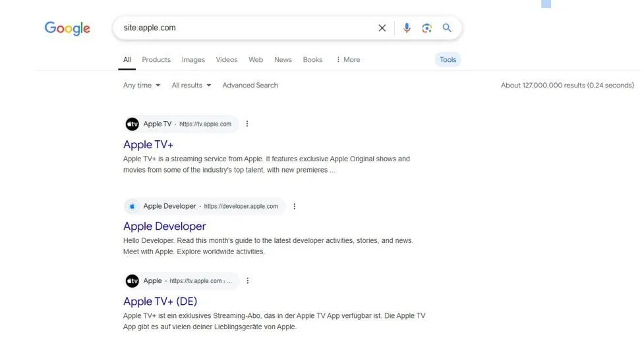644x341 pixels.
Task: Open the All results dropdown
Action: coord(191,85)
